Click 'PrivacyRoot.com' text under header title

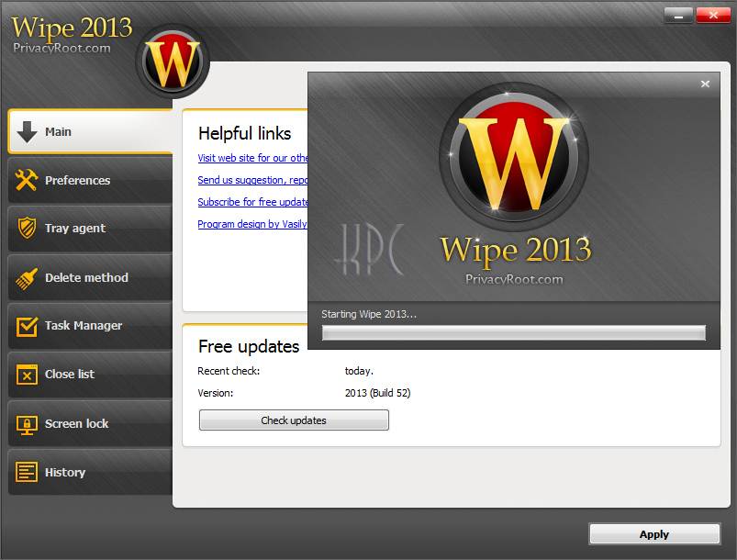coord(61,48)
